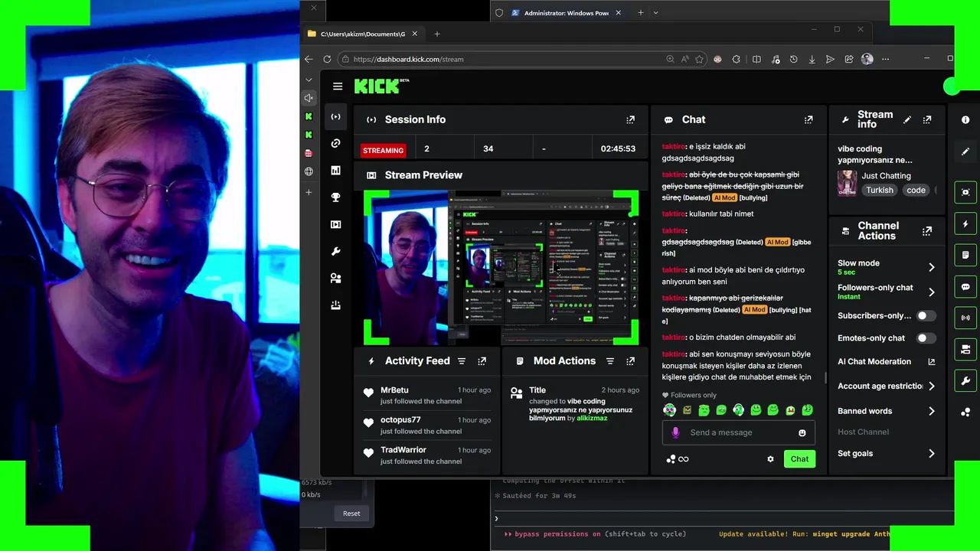This screenshot has height=551, width=980.
Task: Open the download inbox sidebar icon
Action: tap(335, 305)
